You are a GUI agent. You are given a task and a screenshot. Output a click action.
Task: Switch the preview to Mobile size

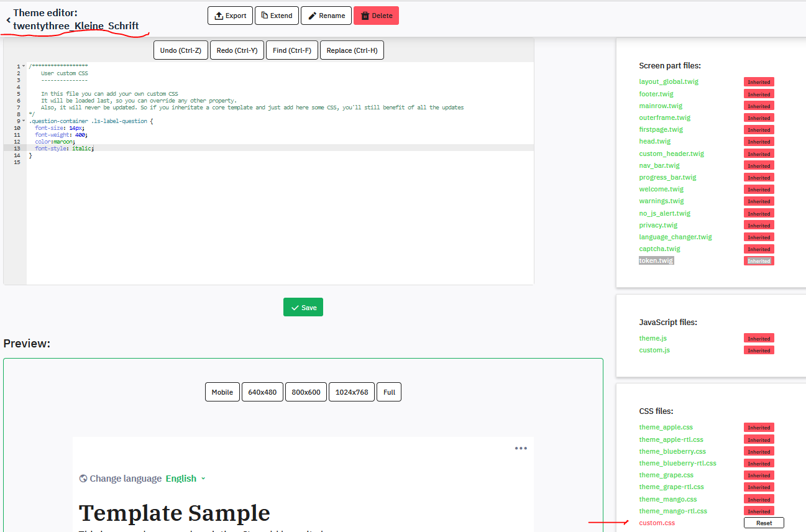(x=222, y=392)
